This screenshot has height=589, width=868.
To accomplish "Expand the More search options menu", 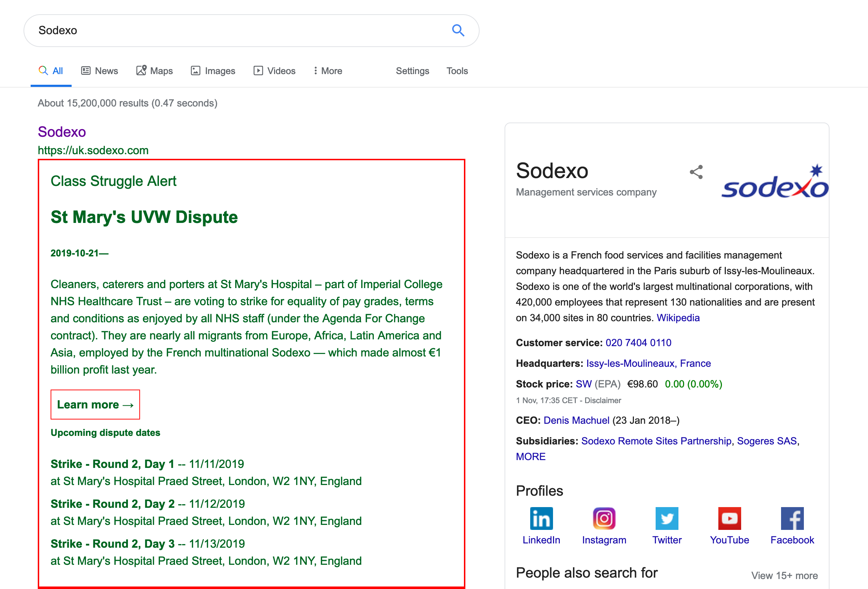I will point(327,71).
